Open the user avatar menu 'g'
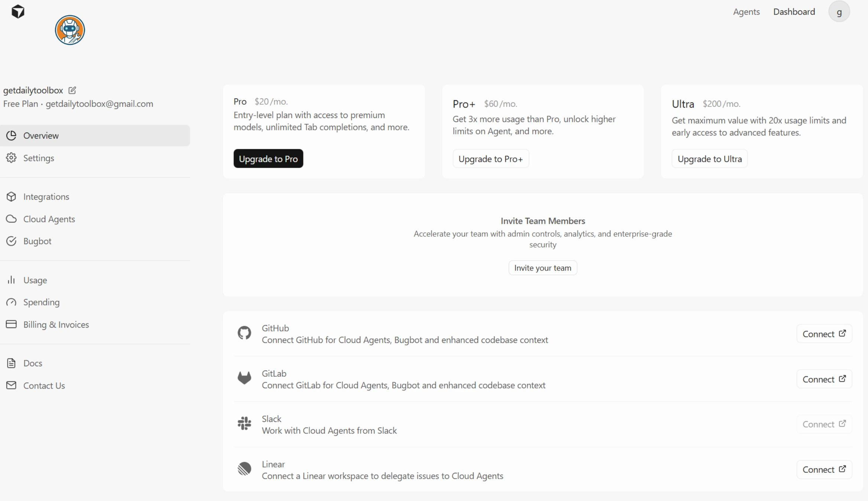 839,12
